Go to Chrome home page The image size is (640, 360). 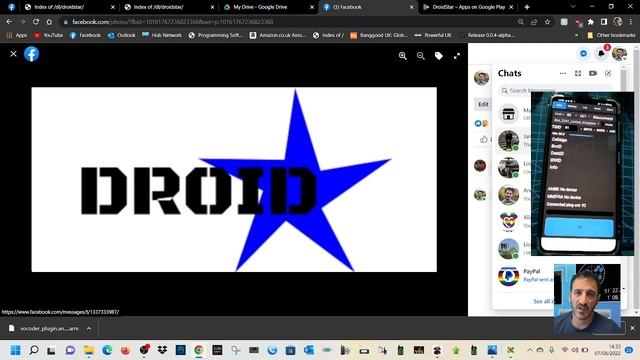click(49, 22)
